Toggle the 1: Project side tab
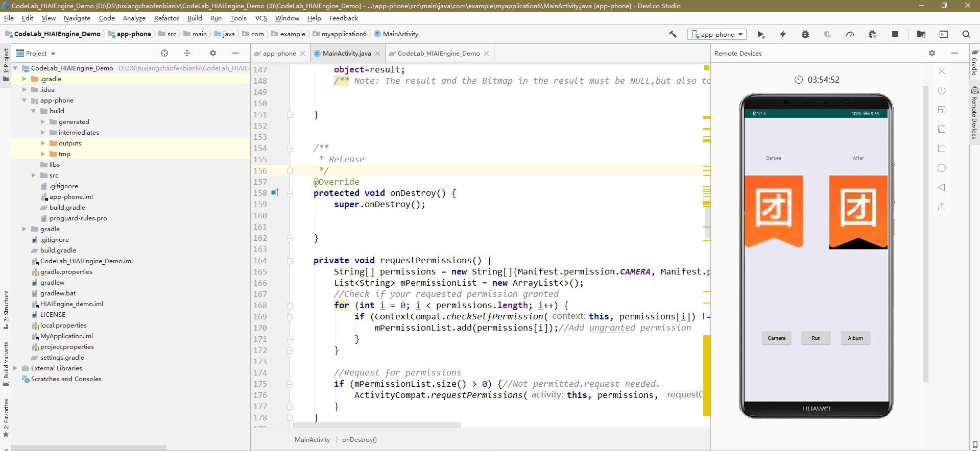The height and width of the screenshot is (451, 980). coord(6,65)
